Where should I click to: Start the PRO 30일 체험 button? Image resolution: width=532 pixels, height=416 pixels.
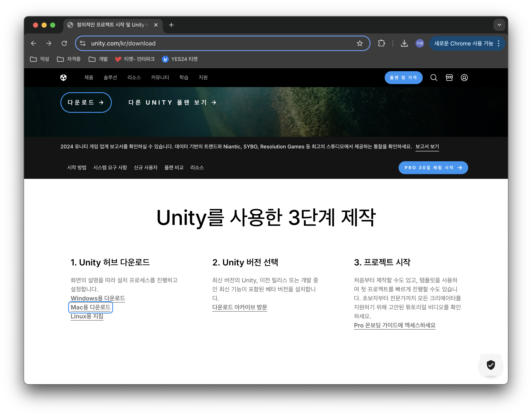point(433,168)
